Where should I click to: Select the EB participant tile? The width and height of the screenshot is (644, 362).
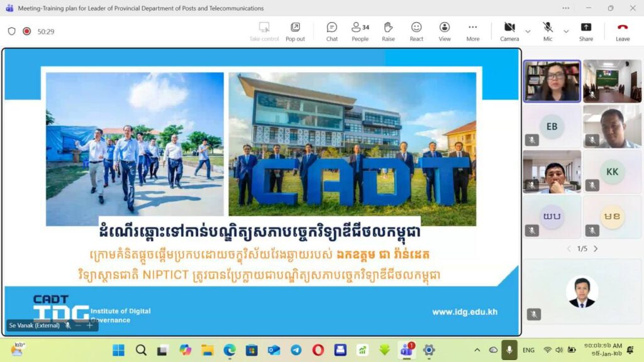[x=552, y=126]
